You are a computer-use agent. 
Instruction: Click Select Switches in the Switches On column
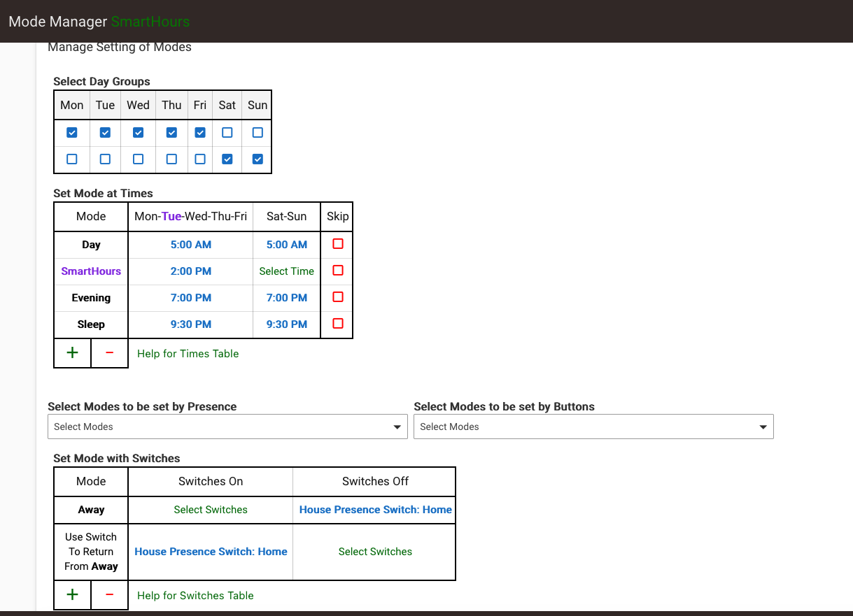(210, 509)
